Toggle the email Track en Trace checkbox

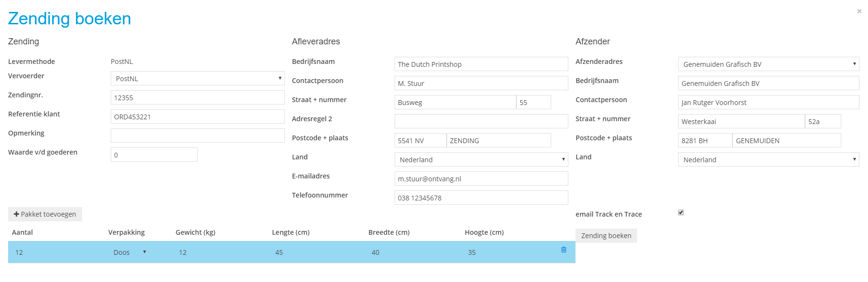click(681, 213)
